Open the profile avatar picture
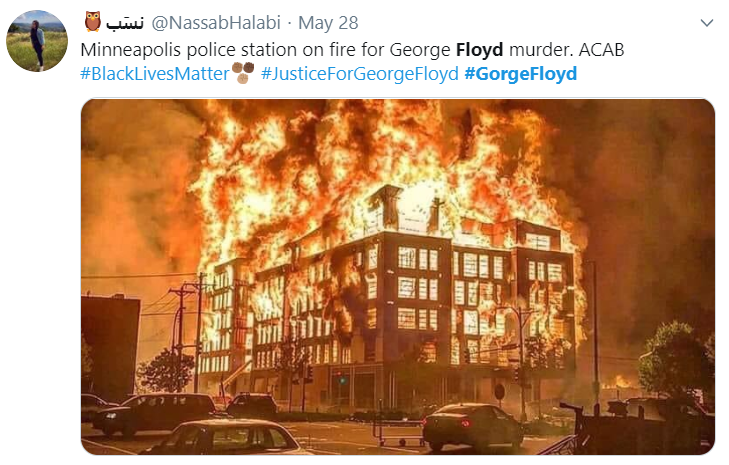The image size is (729, 465). tap(37, 41)
